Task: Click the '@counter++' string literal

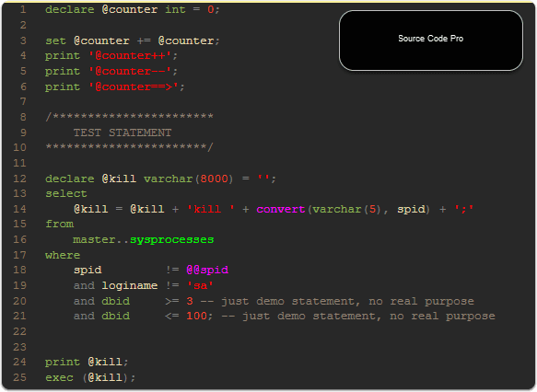Action: 130,55
